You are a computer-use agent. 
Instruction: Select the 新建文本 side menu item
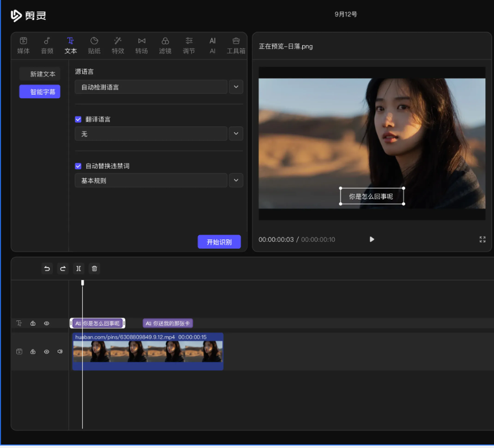40,74
